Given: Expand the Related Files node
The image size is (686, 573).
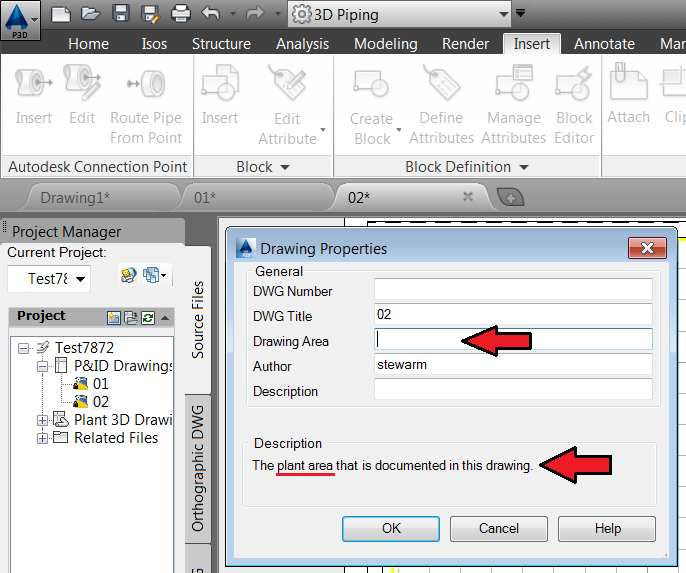Looking at the screenshot, I should (42, 438).
